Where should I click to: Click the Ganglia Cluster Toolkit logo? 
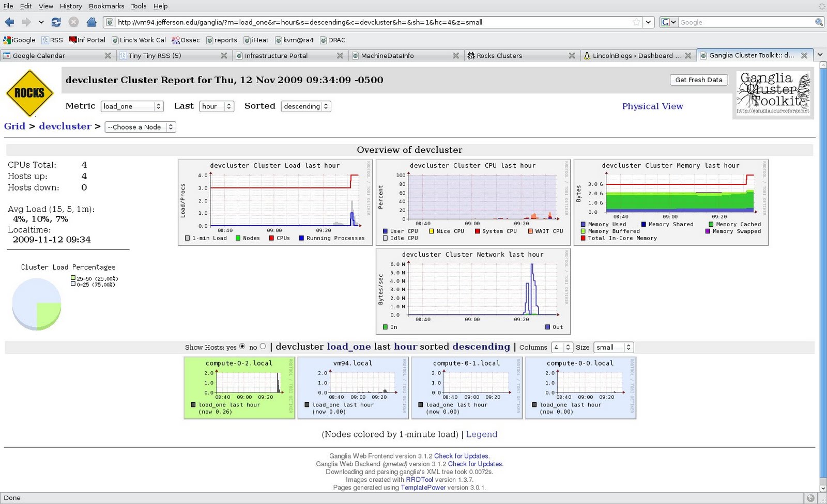(x=773, y=93)
